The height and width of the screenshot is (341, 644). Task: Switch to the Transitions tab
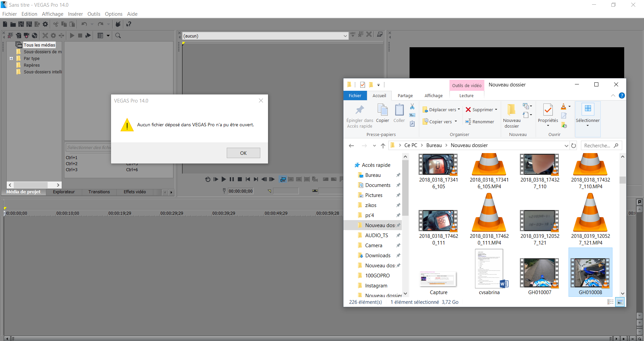99,192
